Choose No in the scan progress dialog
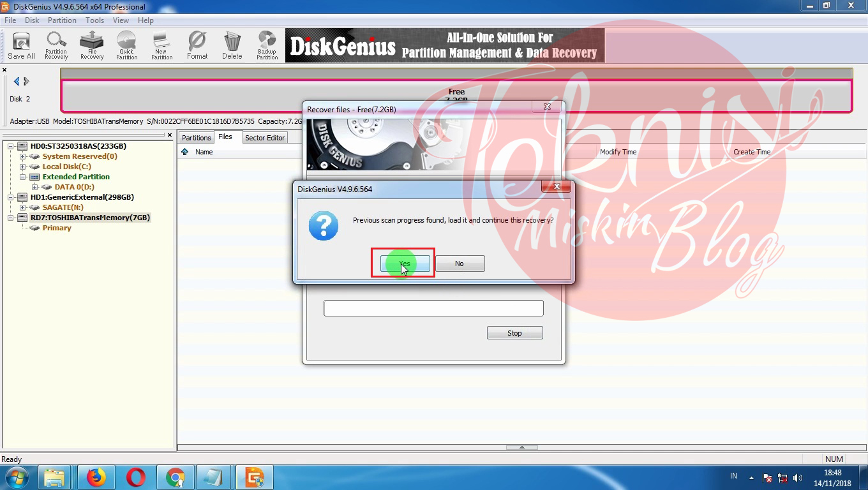This screenshot has width=868, height=490. click(460, 264)
